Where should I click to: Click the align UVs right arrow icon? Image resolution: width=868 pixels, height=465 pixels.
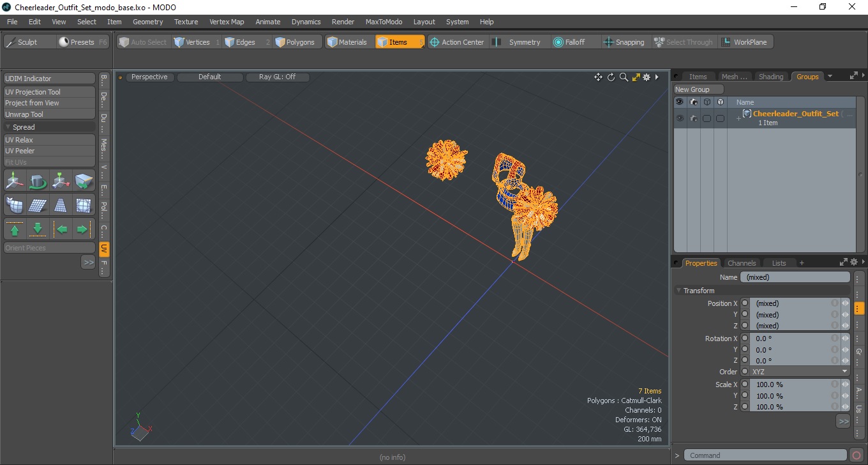84,229
